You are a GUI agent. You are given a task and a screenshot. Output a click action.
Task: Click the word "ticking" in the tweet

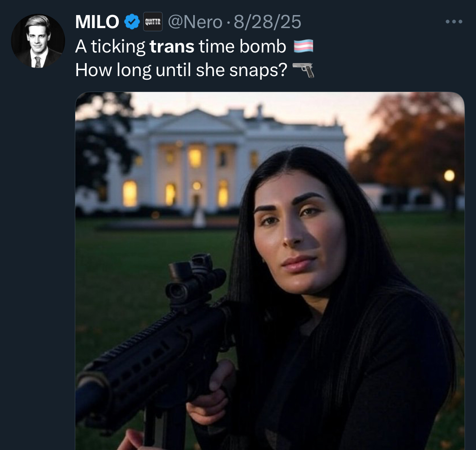118,47
